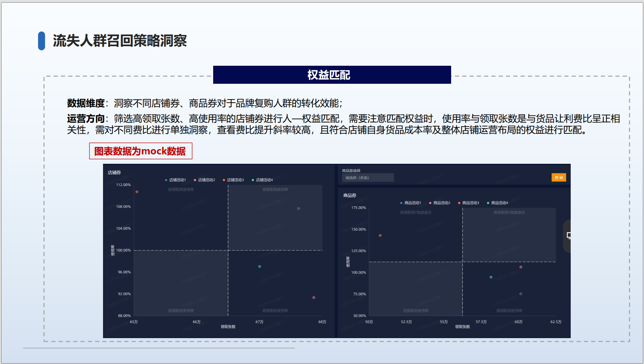Click the 领取张数 label under the 商品券 chart
The height and width of the screenshot is (364, 644).
[x=462, y=327]
